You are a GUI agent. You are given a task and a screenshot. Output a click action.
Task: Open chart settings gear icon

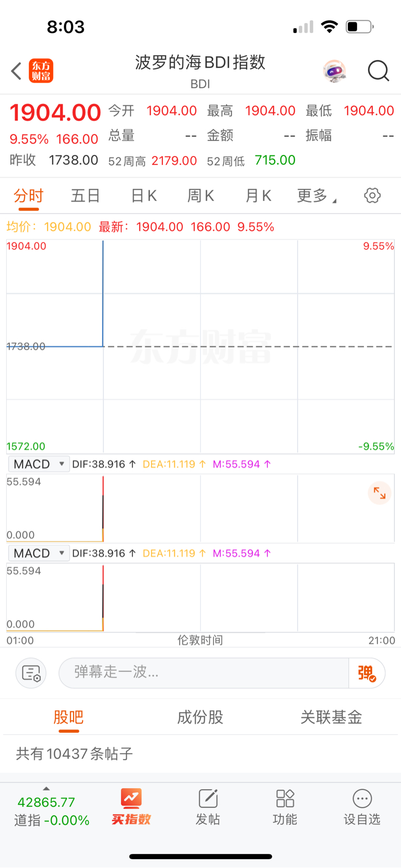click(372, 196)
